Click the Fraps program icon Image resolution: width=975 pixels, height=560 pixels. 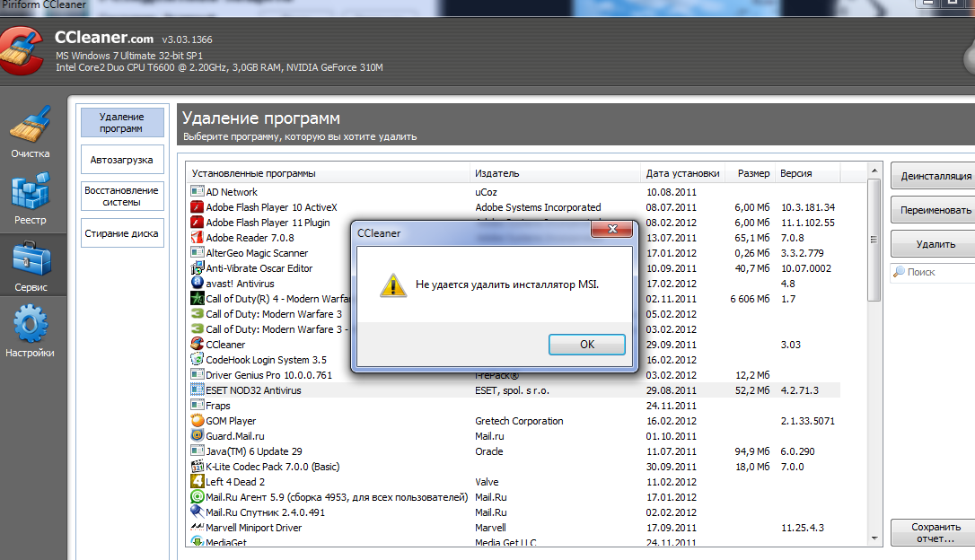tap(198, 405)
